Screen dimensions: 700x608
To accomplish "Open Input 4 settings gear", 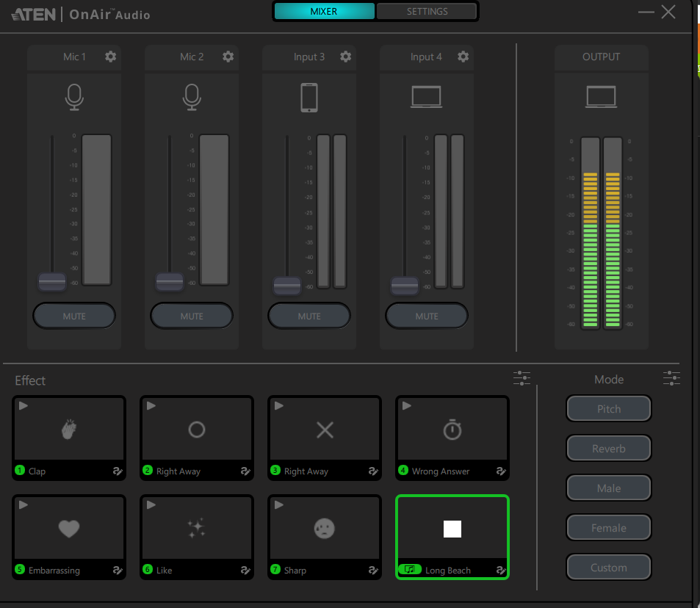I will [x=463, y=57].
